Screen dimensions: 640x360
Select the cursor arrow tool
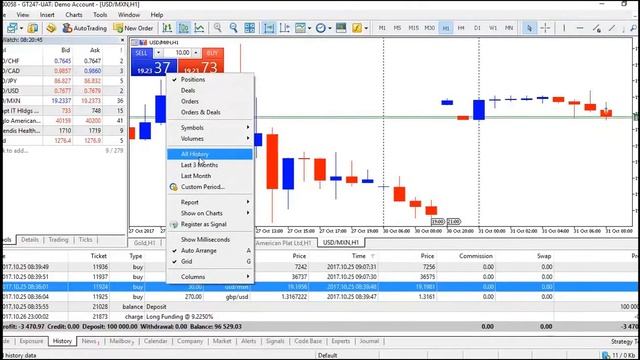(529, 28)
